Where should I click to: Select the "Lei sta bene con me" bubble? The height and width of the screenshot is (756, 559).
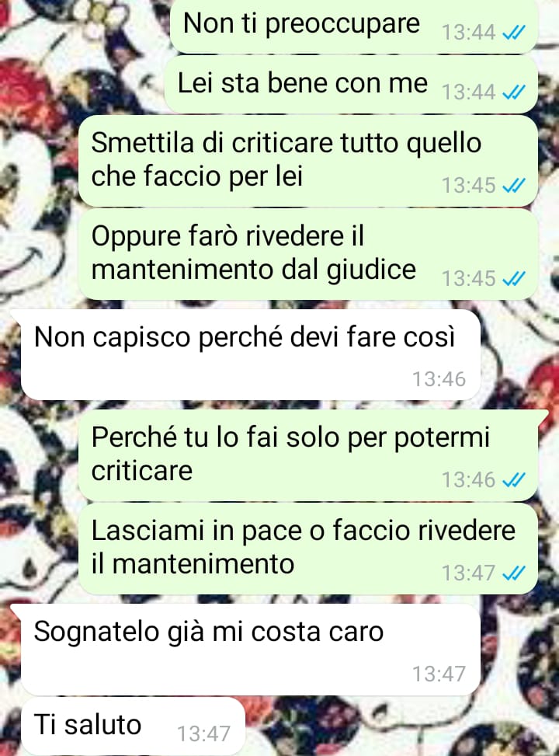click(351, 85)
